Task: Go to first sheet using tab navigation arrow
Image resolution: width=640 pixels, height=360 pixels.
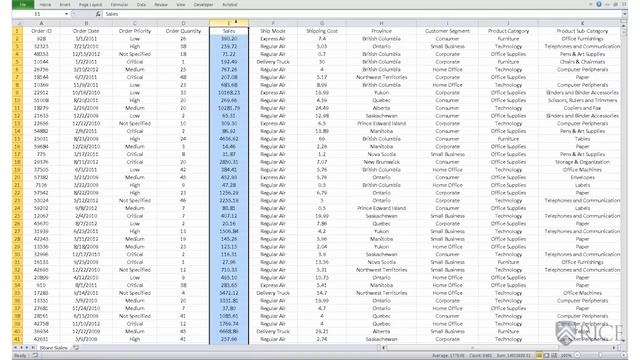Action: (x=16, y=348)
